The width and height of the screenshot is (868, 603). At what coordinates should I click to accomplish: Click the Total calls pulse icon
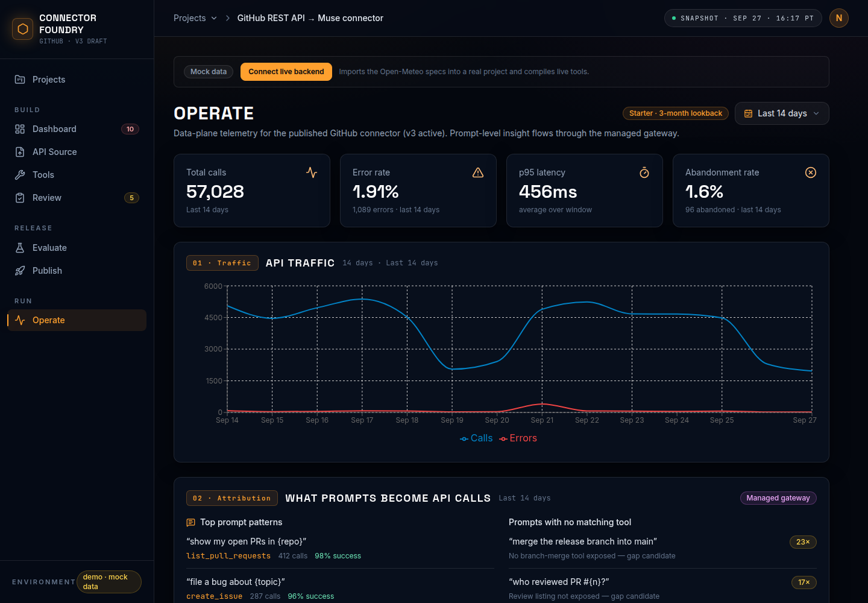tap(312, 172)
